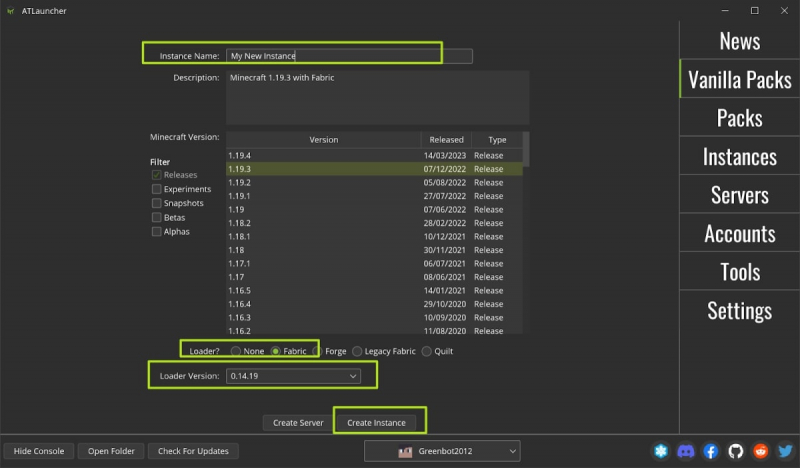Enable the Experiments filter checkbox

click(156, 189)
